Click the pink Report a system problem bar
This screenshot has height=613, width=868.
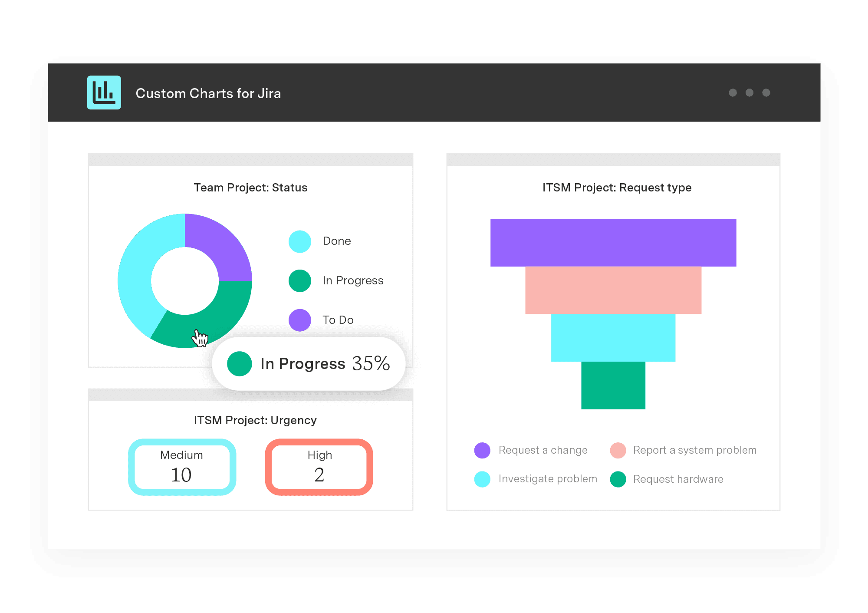click(613, 290)
